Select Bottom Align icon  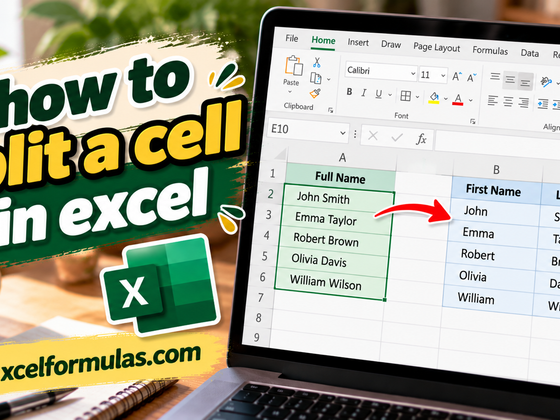point(525,82)
